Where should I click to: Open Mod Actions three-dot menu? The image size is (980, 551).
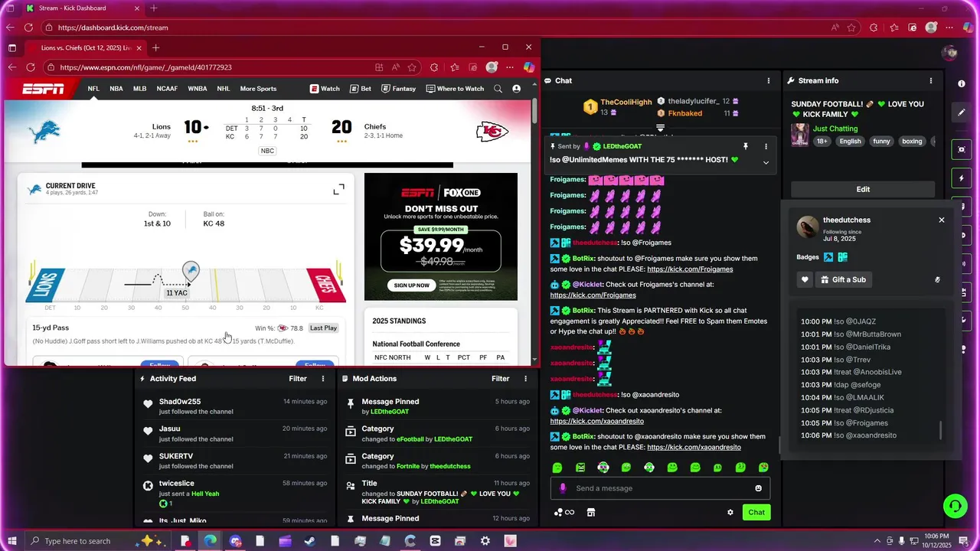tap(525, 379)
